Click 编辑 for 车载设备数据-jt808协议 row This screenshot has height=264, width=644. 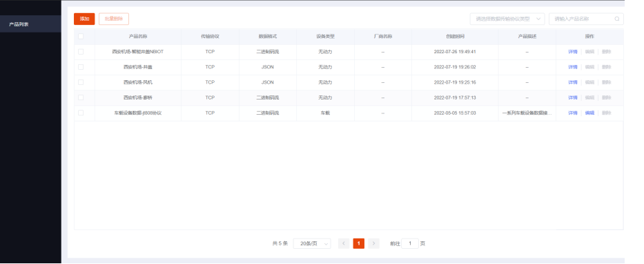pyautogui.click(x=589, y=113)
